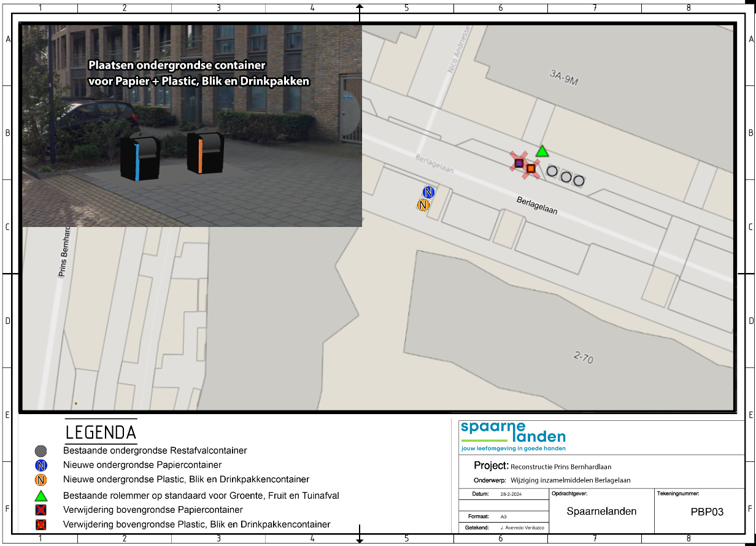Select the rightmost grey circle on the map
The image size is (756, 546).
[579, 180]
